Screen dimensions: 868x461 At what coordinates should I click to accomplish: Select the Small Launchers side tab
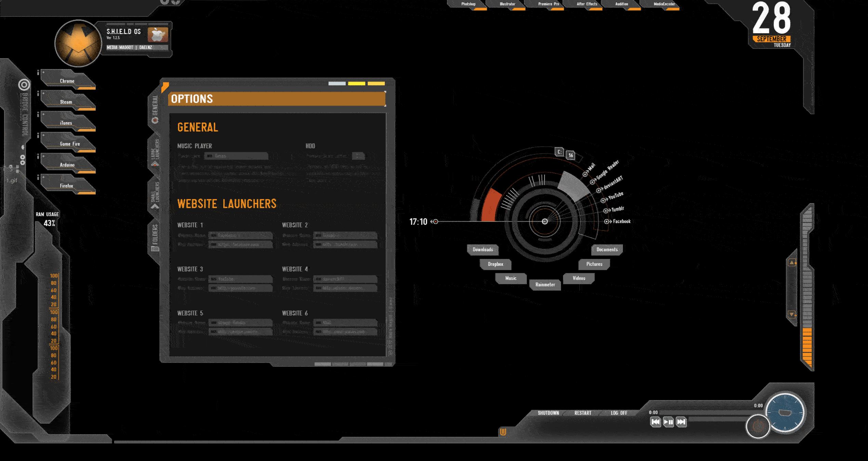pyautogui.click(x=155, y=195)
